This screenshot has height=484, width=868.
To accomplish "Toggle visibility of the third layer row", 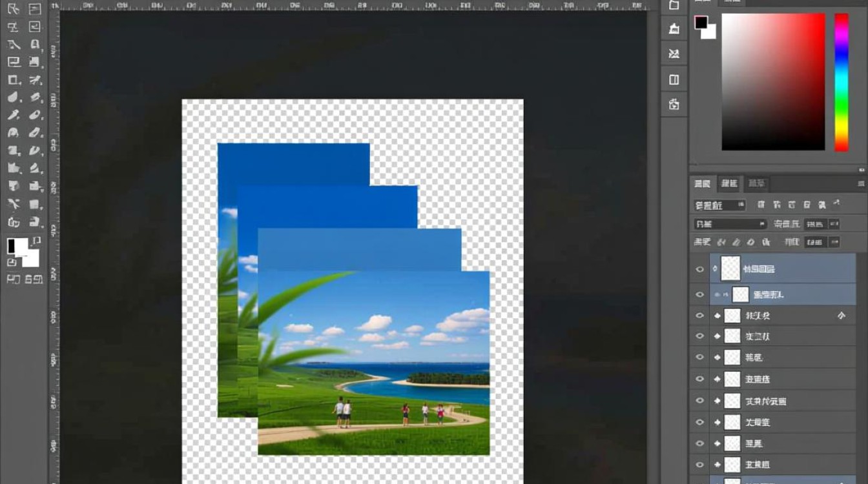I will 699,316.
